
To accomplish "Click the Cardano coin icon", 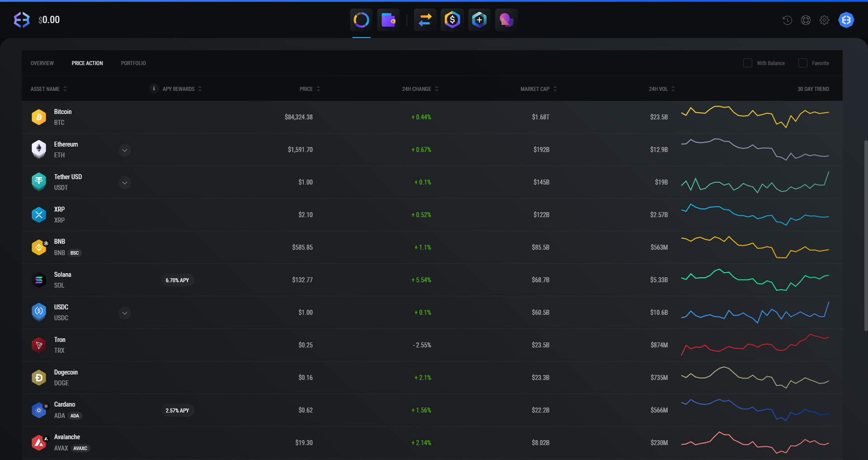I will [x=39, y=410].
